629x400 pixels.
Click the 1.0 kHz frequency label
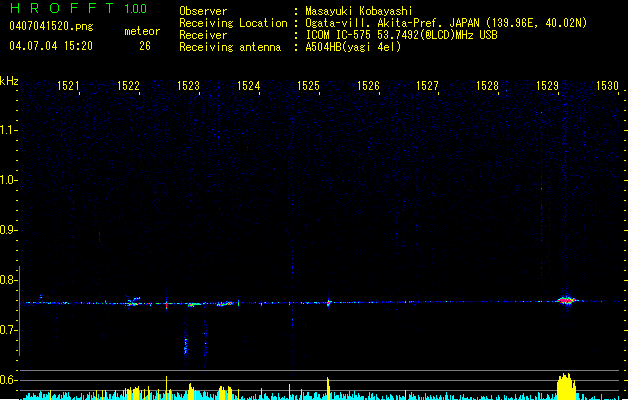pyautogui.click(x=8, y=180)
